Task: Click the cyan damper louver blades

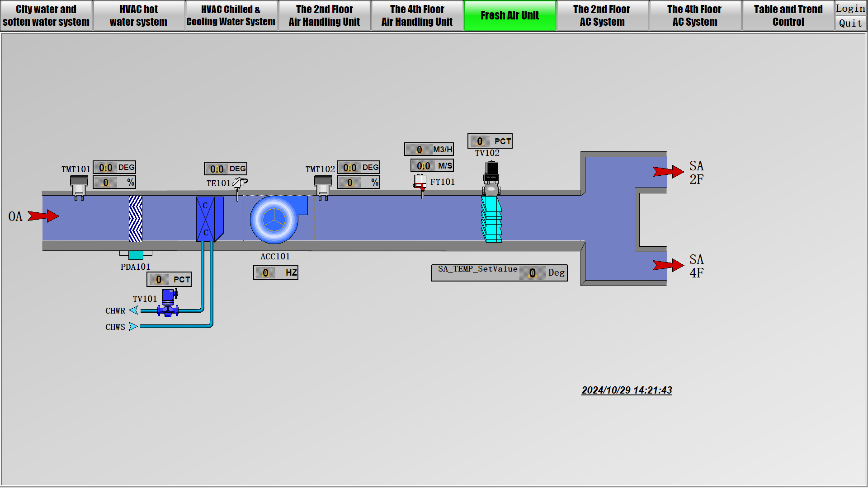Action: 491,220
